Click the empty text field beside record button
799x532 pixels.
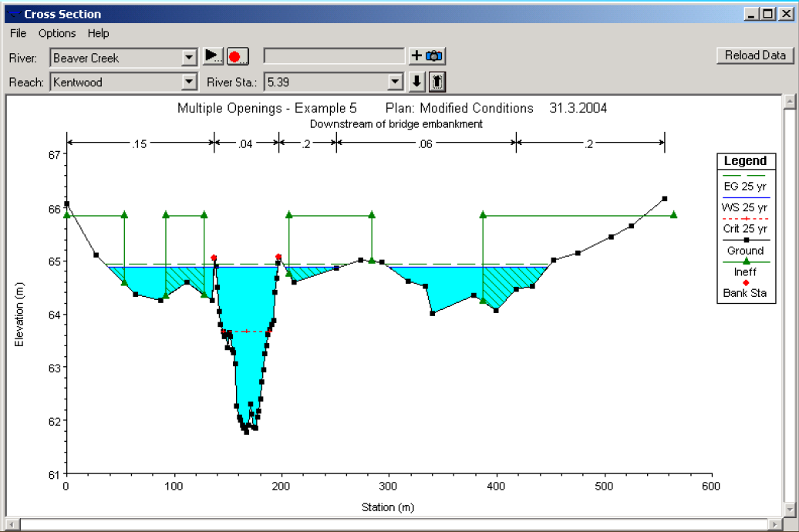[x=334, y=56]
